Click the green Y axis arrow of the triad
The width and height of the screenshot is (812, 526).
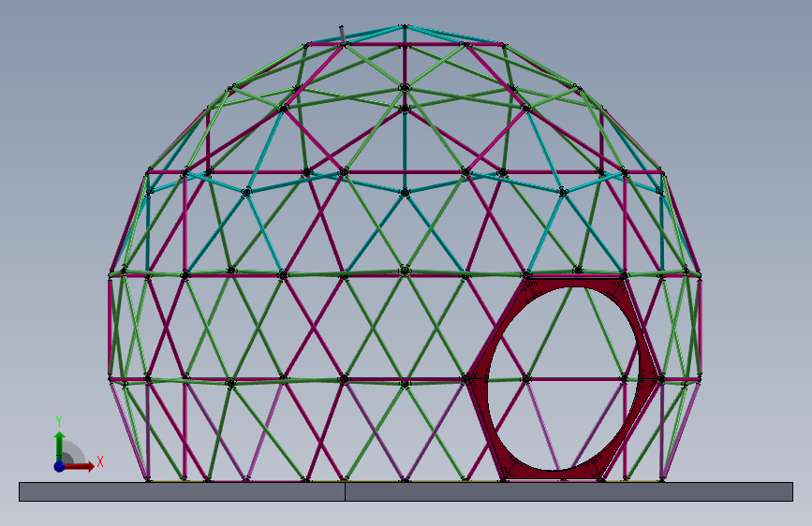(x=60, y=446)
